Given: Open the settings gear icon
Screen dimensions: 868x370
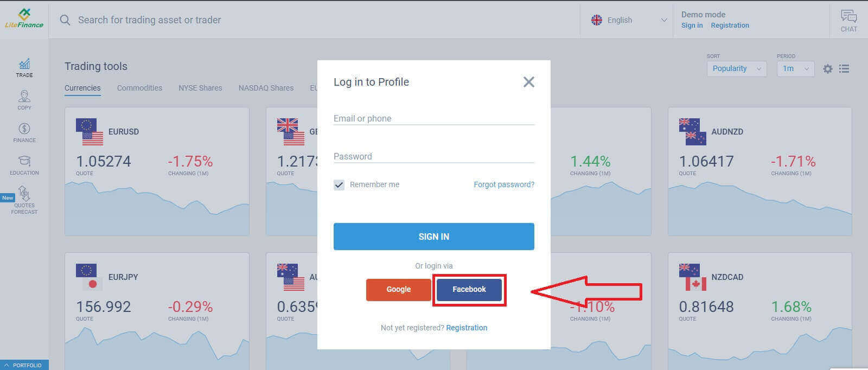Looking at the screenshot, I should pyautogui.click(x=827, y=69).
